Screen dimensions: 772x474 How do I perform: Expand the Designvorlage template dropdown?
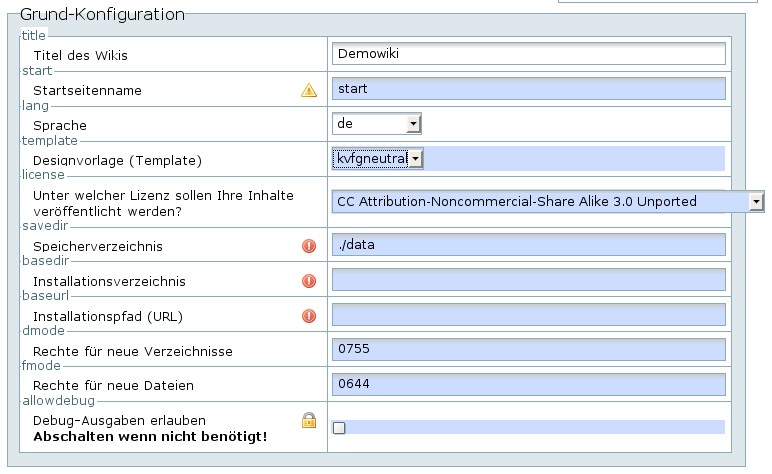(x=378, y=158)
